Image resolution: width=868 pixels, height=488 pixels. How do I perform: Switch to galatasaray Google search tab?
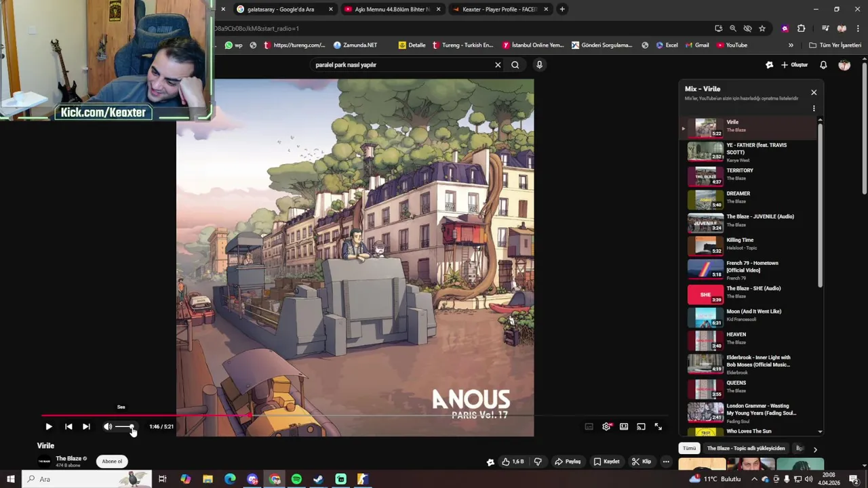(284, 9)
